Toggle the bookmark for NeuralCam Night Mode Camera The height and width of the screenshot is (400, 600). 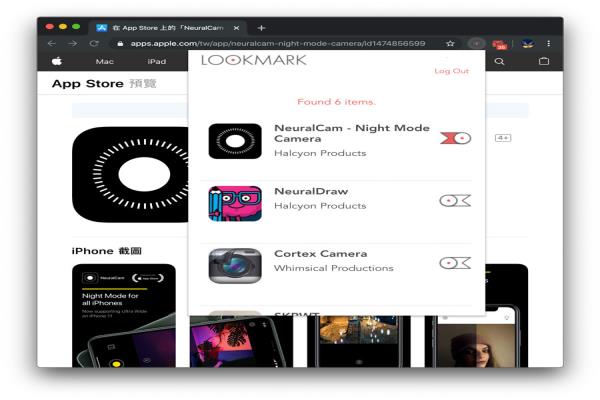click(455, 138)
